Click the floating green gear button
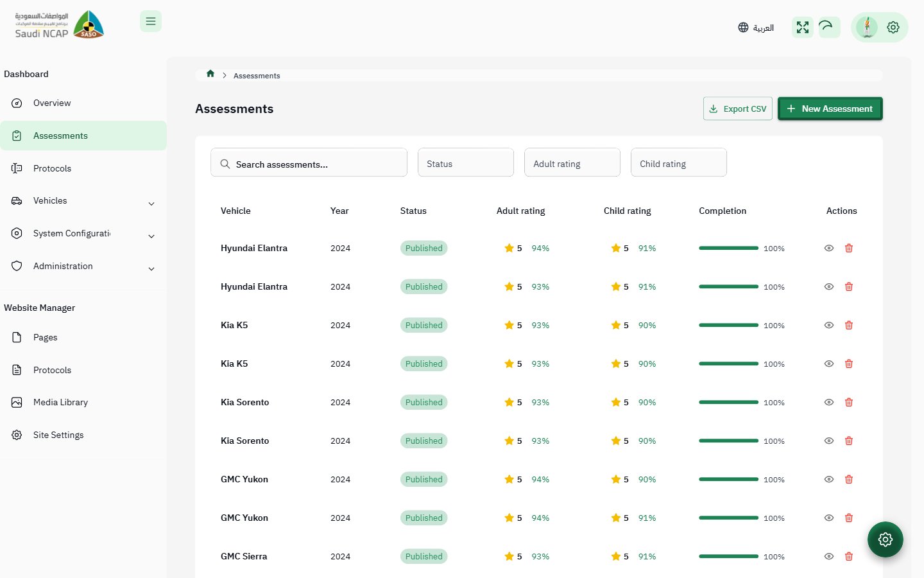924x578 pixels. (886, 539)
